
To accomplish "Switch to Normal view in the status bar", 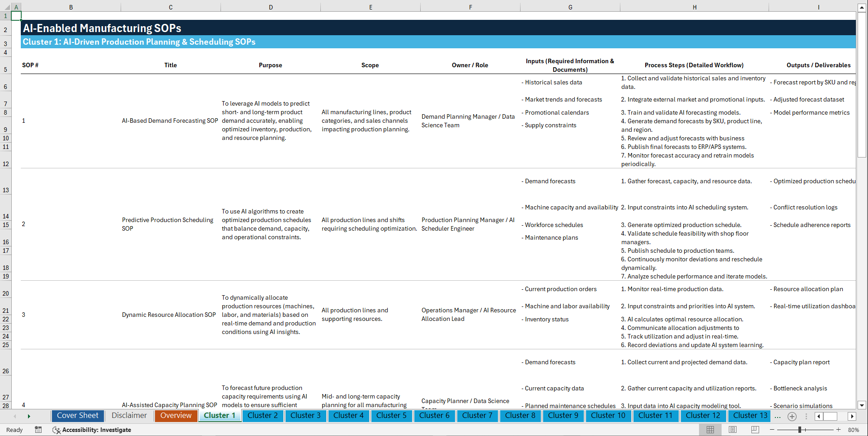I will (710, 430).
